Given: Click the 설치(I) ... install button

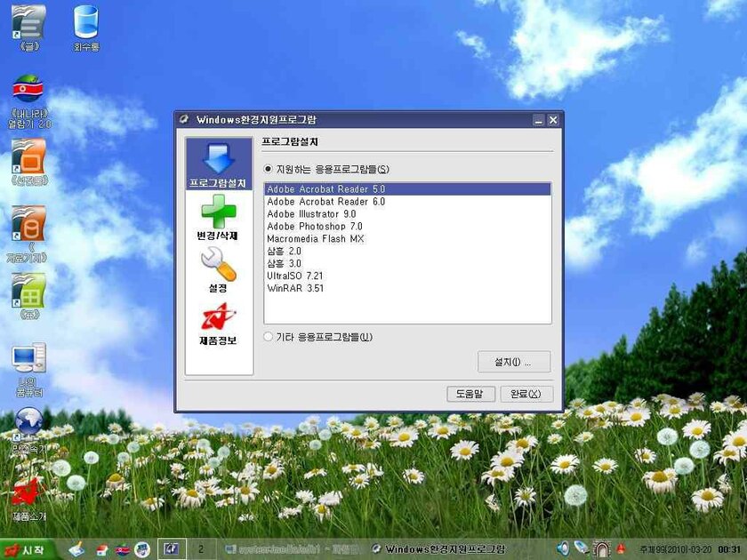Looking at the screenshot, I should 514,362.
